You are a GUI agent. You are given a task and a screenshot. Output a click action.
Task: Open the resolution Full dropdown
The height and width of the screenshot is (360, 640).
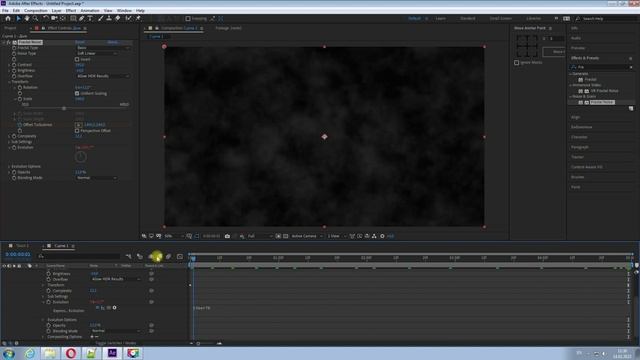[260, 236]
